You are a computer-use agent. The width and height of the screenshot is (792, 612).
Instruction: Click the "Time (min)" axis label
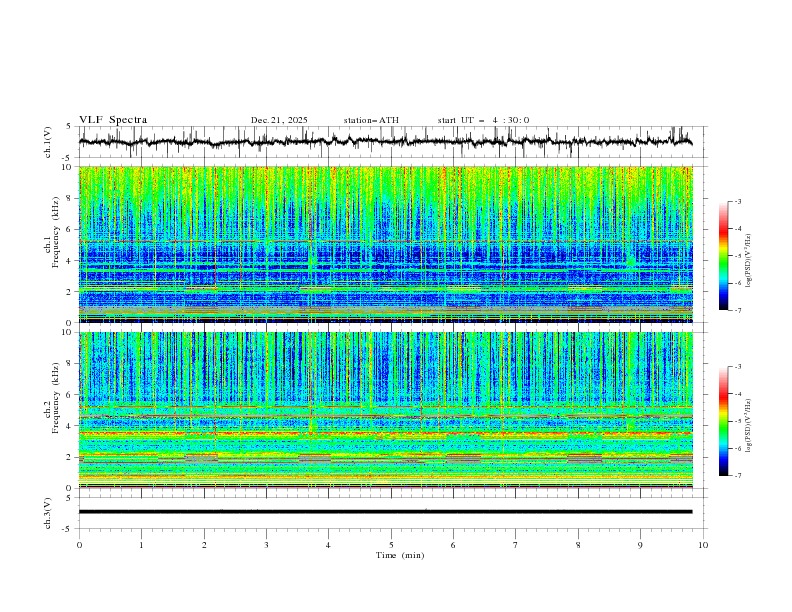point(400,555)
